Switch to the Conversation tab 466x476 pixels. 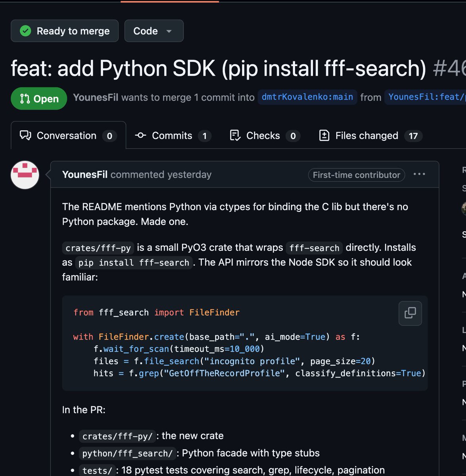click(68, 135)
